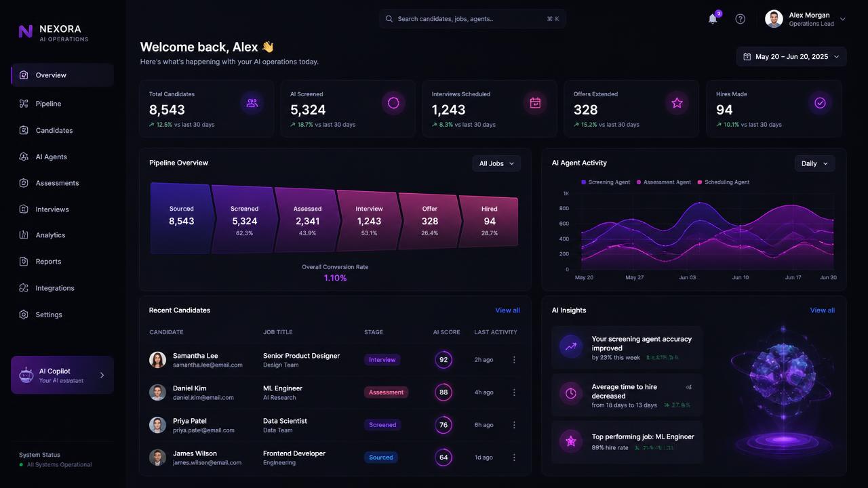Click the top performing job star icon
Viewport: 868px width, 488px height.
click(571, 441)
